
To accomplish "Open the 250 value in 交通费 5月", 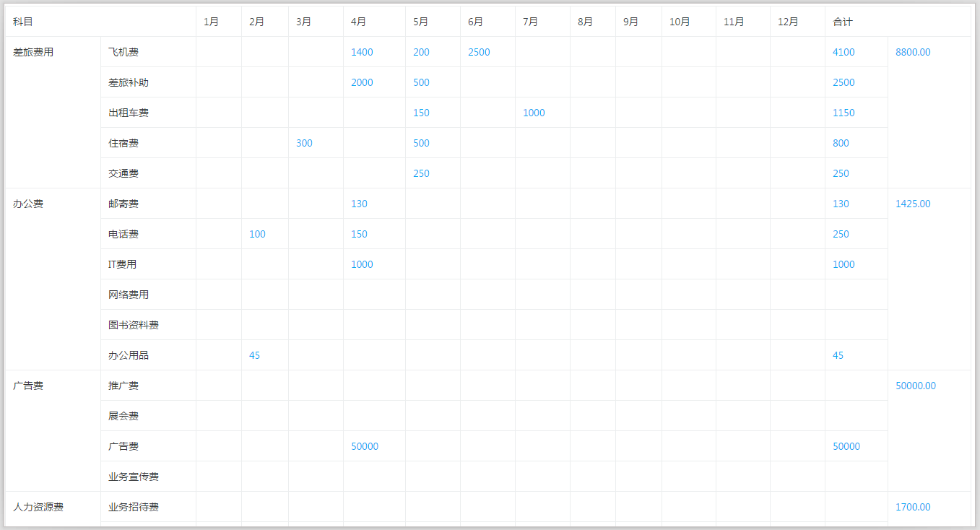I will click(x=421, y=173).
